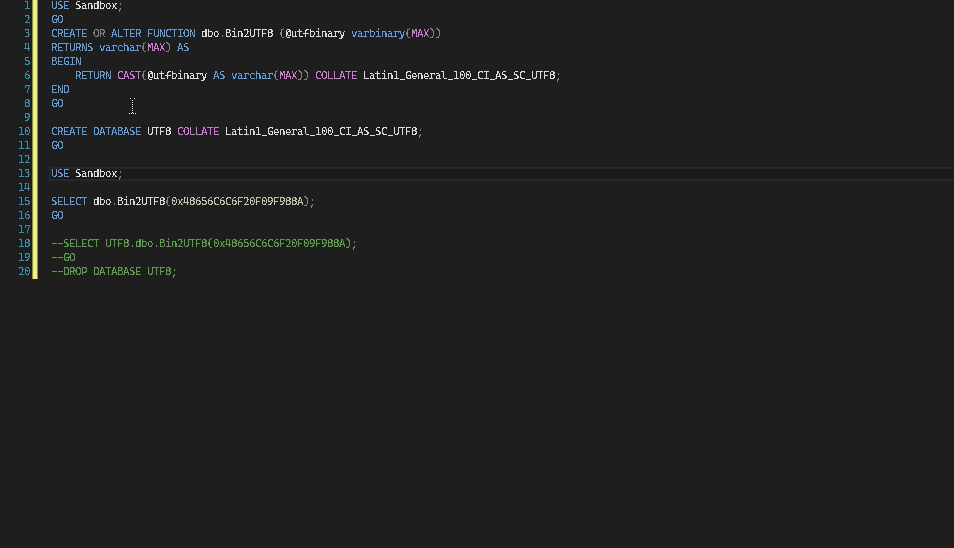Click the hex literal '0x48656C6C6F20F09F98BA' on line 15
Screen dimensions: 954x548
click(x=237, y=201)
